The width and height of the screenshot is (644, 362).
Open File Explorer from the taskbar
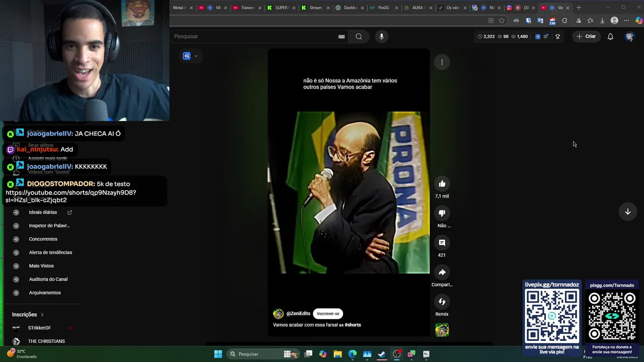(x=338, y=354)
